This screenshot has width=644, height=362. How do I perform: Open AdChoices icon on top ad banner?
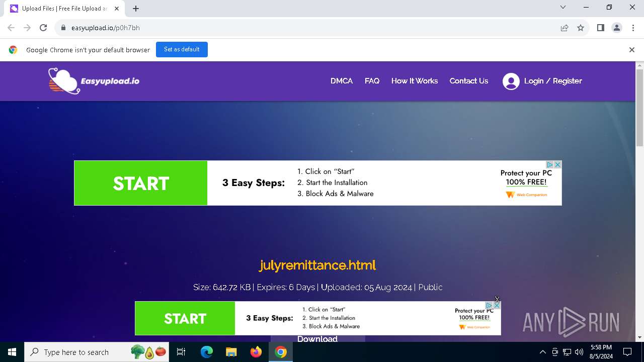pos(550,165)
